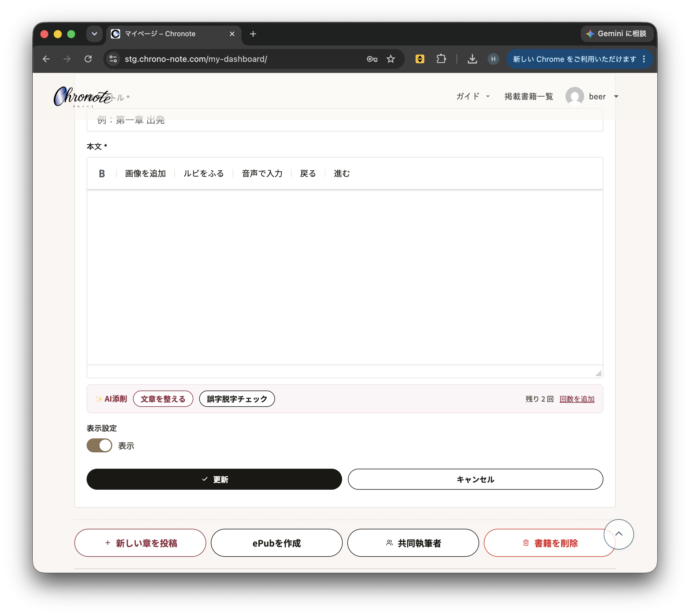Open the beer user account dropdown
690x616 pixels.
click(592, 97)
